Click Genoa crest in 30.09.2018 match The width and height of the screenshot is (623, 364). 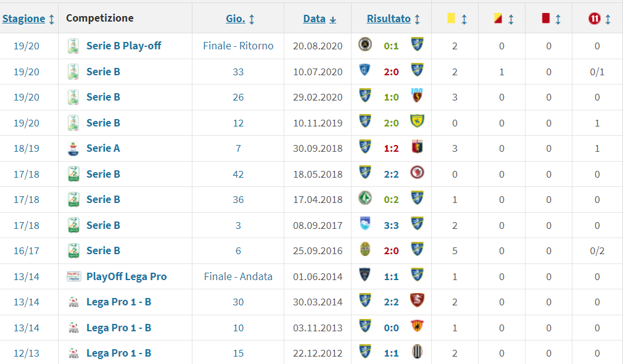(417, 147)
